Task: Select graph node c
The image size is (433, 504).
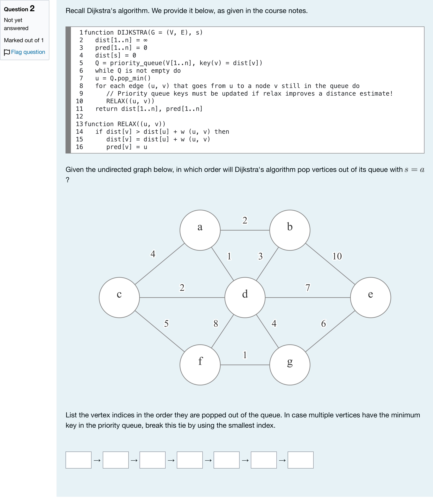Action: pyautogui.click(x=119, y=297)
